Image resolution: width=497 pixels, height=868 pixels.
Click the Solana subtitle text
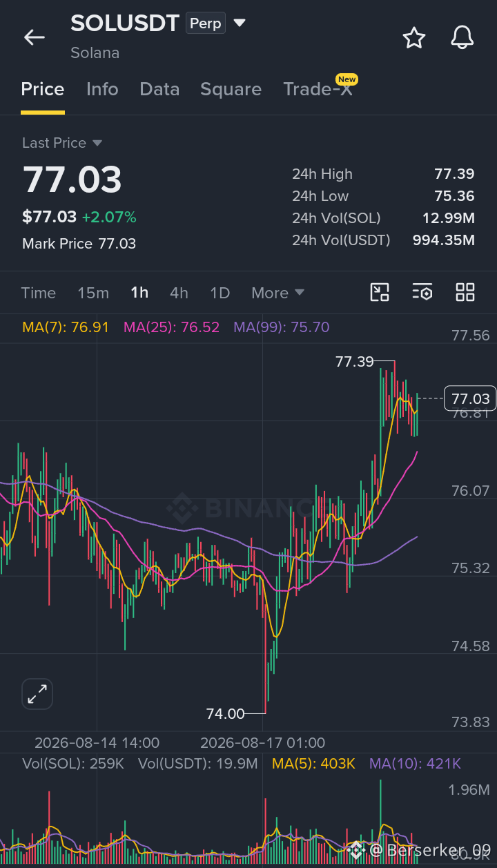click(x=95, y=52)
